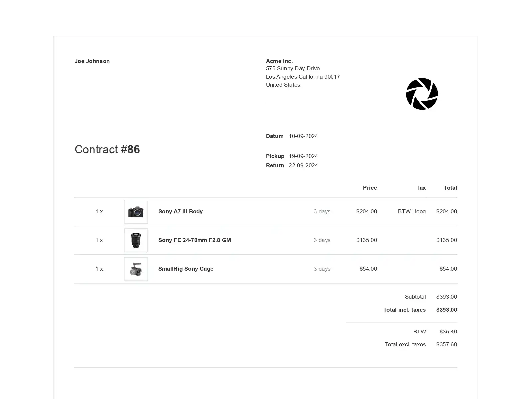
Task: Click the Sony FE 24-70mm lens thumbnail
Action: tap(136, 240)
